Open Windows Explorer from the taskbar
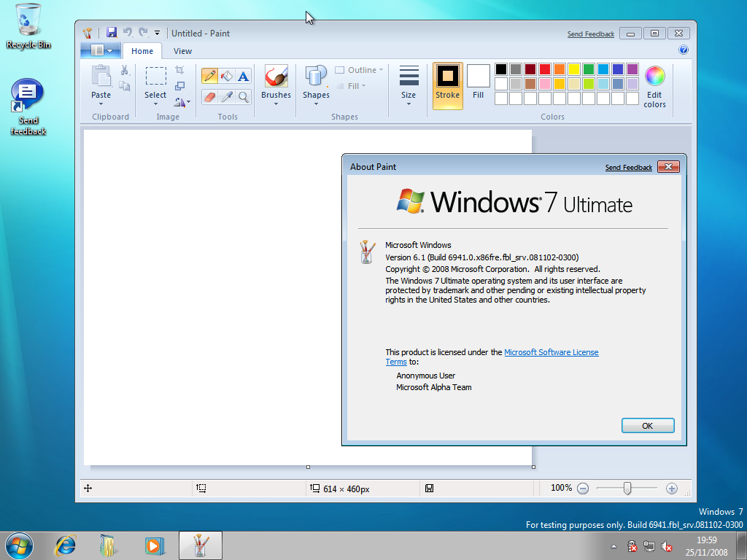747x560 pixels. click(109, 545)
